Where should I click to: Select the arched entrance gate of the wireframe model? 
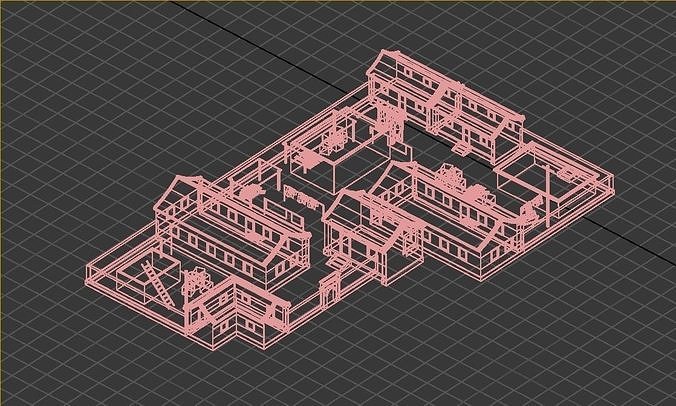[330, 290]
